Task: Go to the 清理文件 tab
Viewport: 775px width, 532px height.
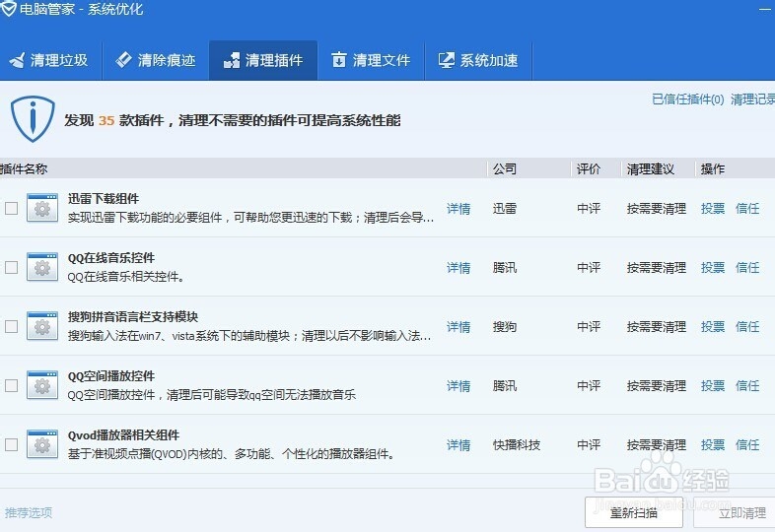Action: (x=371, y=60)
